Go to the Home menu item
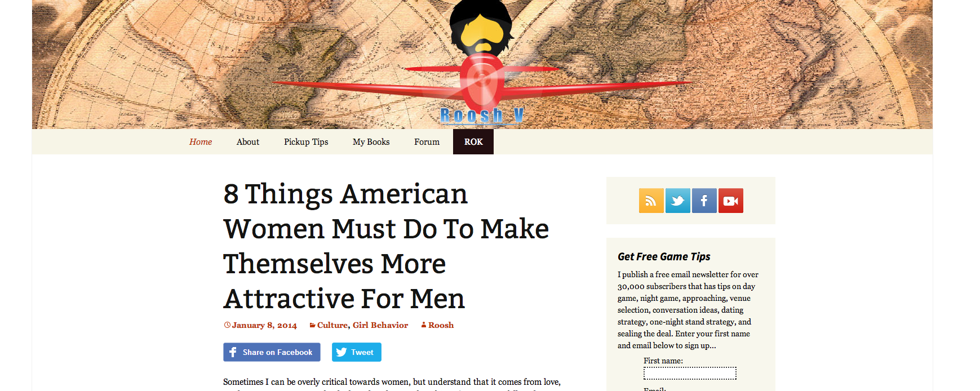Screen dimensions: 980x391 tap(201, 142)
